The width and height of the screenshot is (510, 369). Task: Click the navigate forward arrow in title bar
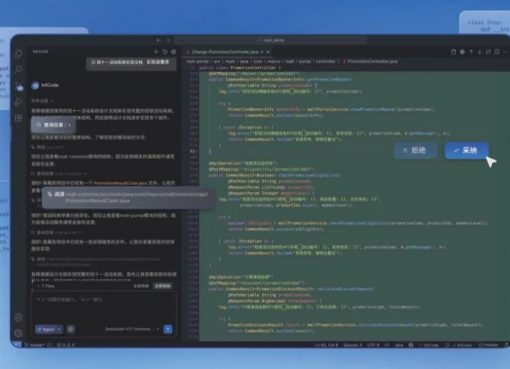[168, 40]
